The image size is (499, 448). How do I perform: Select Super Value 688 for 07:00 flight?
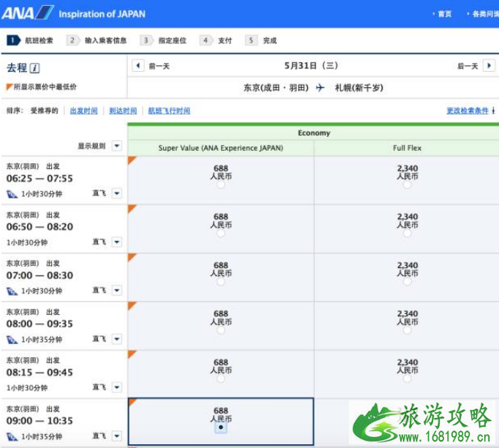221,282
